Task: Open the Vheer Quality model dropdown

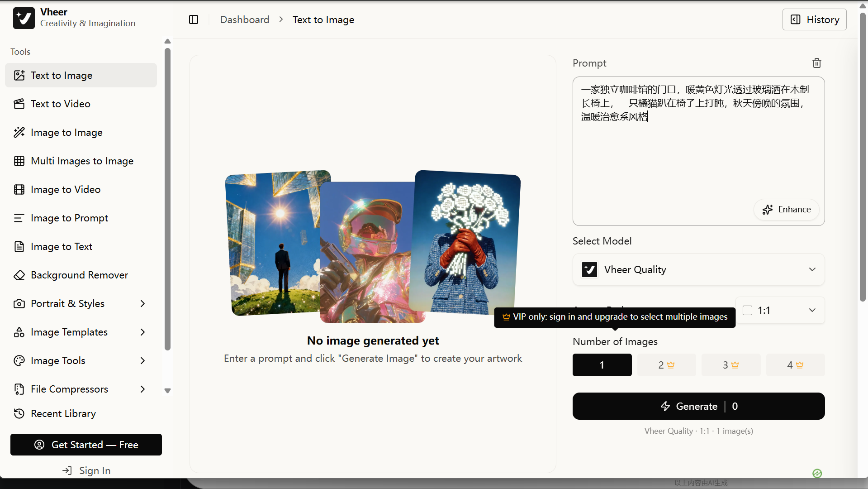Action: pos(698,269)
